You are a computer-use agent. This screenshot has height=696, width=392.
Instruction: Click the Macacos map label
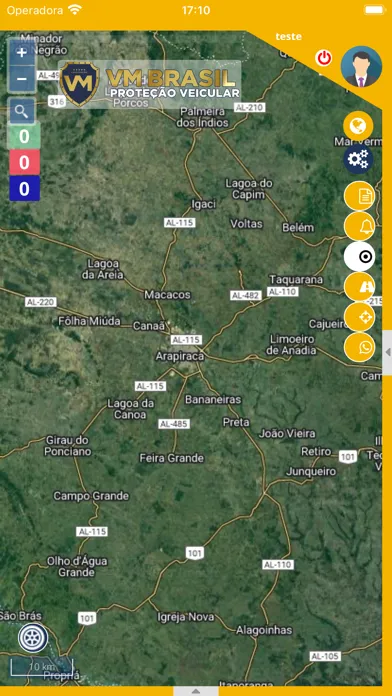click(167, 295)
